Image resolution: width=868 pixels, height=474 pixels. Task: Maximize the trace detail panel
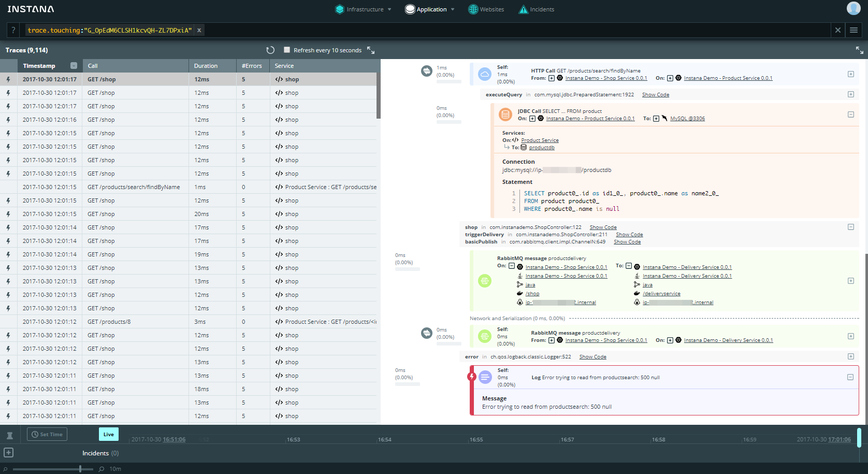pyautogui.click(x=860, y=50)
